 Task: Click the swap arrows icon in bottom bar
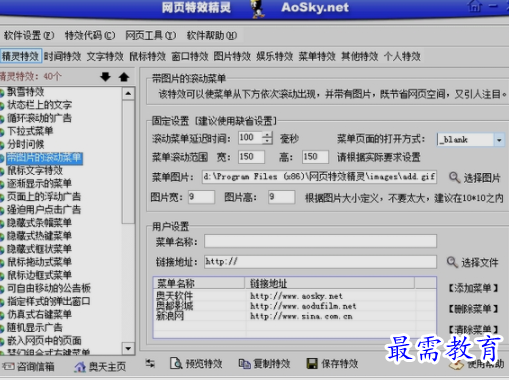[x=150, y=364]
